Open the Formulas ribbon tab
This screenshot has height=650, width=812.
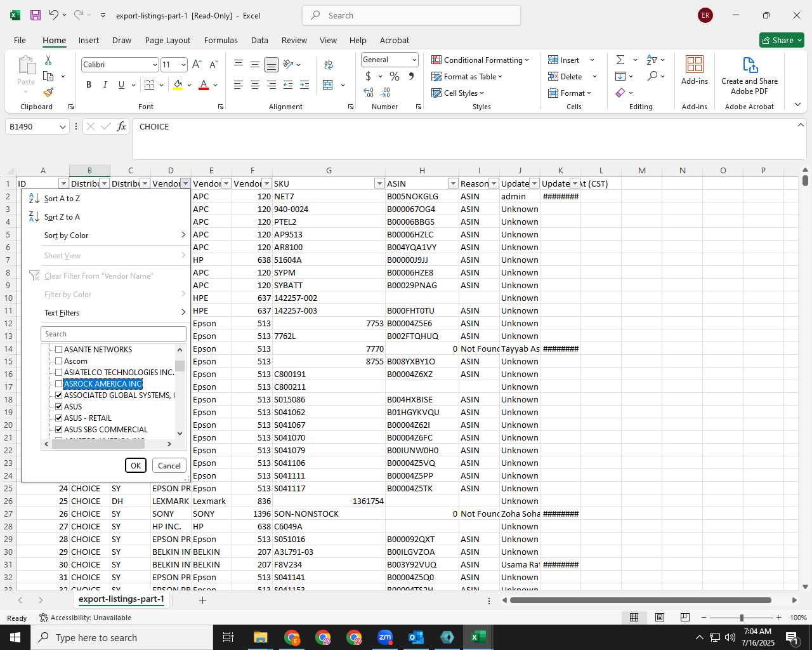coord(221,40)
